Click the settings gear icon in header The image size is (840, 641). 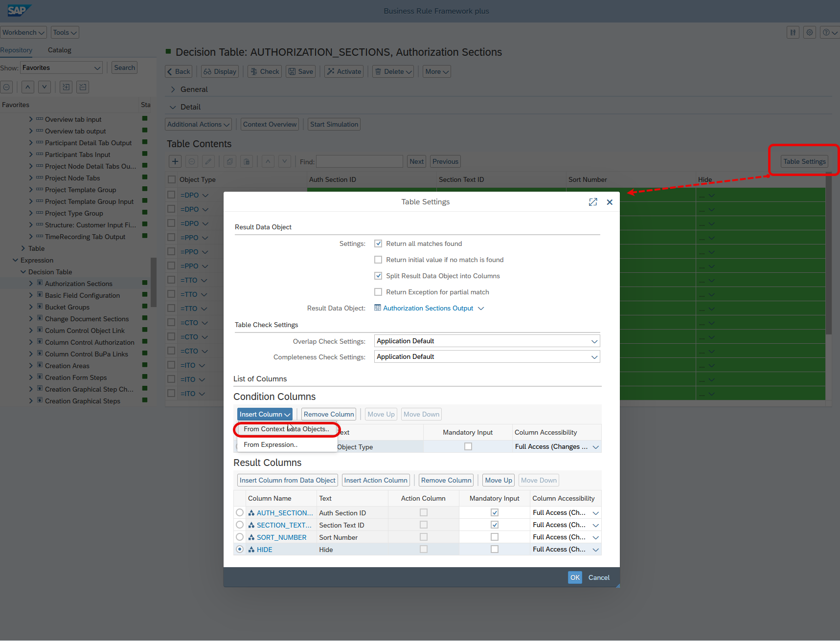pos(810,32)
